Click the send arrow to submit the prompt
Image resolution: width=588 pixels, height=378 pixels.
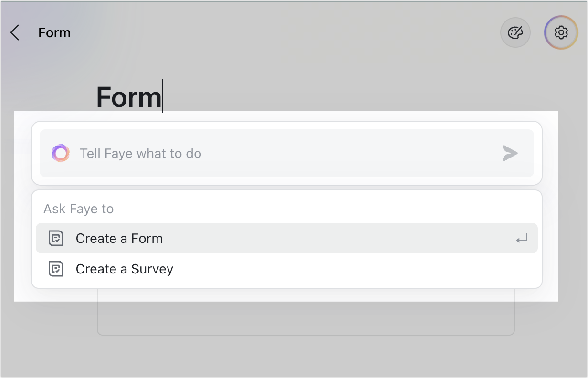coord(510,153)
